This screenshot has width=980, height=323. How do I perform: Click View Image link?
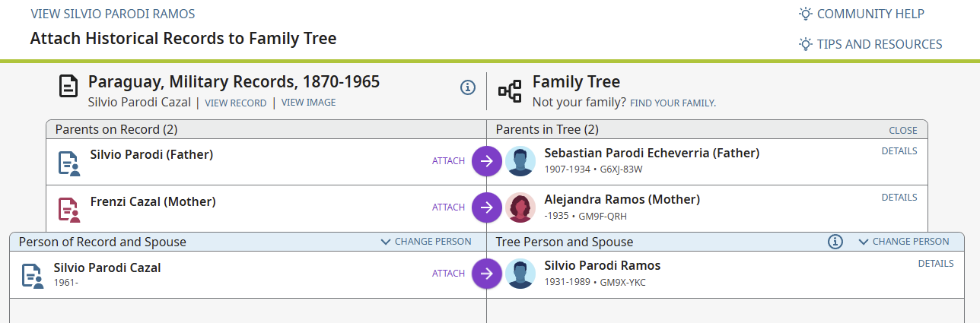(x=308, y=103)
